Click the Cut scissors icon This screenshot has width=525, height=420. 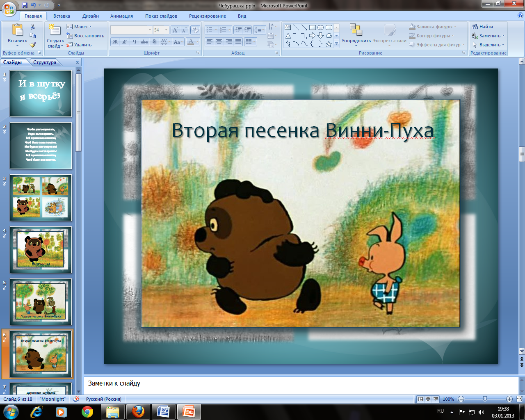pos(33,27)
